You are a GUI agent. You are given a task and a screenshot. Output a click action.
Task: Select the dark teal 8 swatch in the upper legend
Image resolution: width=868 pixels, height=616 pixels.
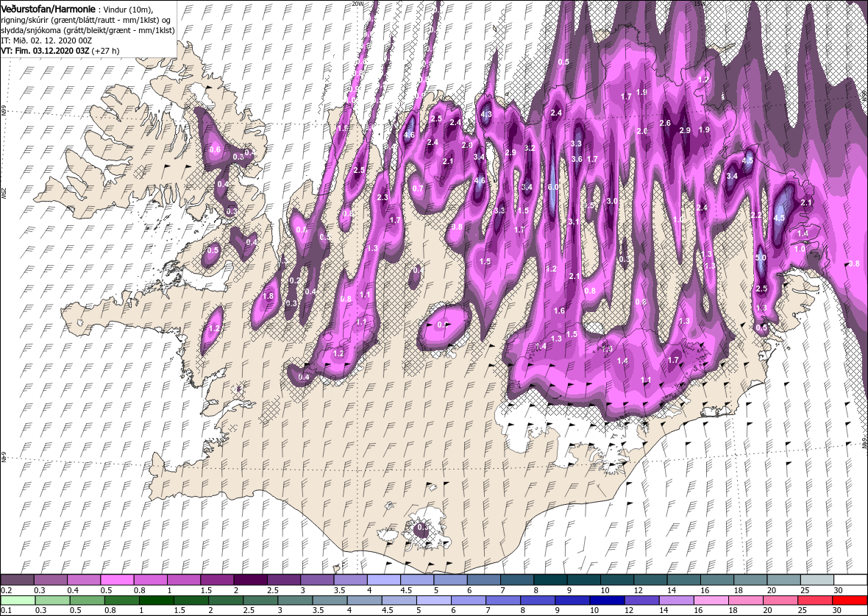click(551, 579)
